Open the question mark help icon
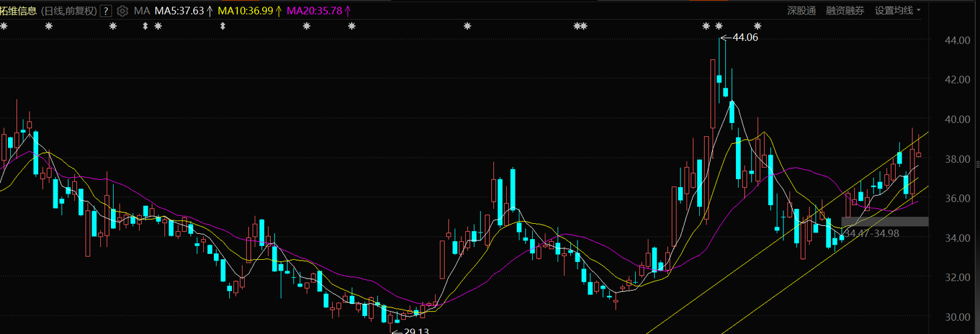Viewport: 980px width, 334px height. tap(105, 11)
